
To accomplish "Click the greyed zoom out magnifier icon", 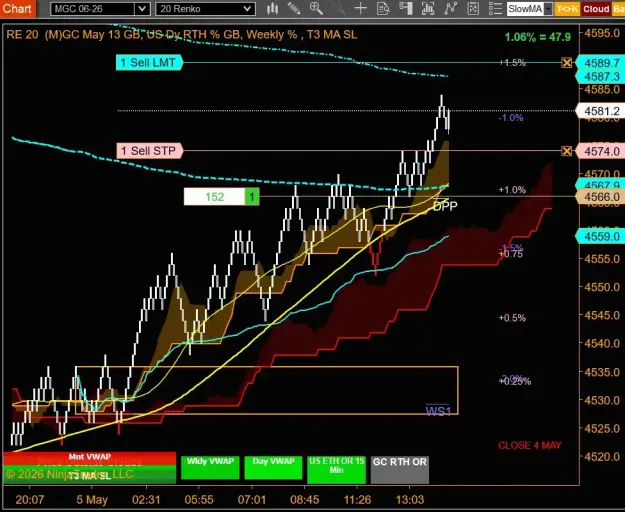I will click(x=338, y=8).
